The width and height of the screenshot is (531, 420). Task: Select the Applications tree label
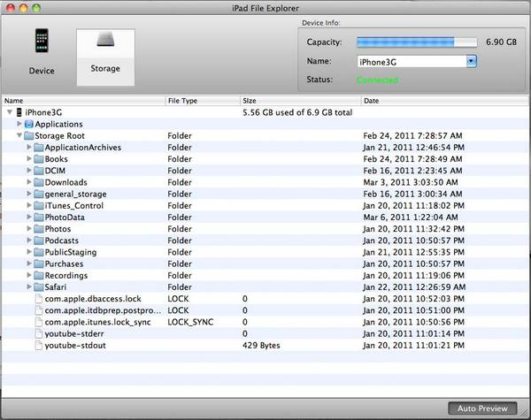(59, 124)
